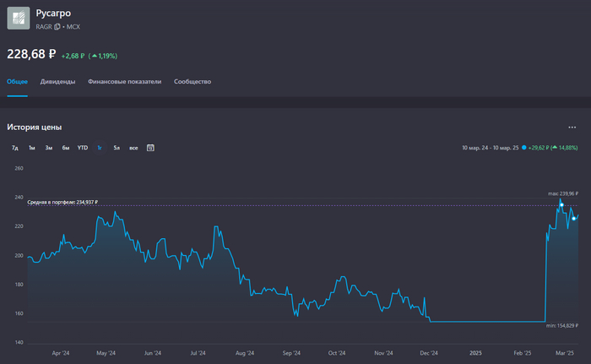591x364 pixels.
Task: Click the blue dot beside the price change
Action: [x=524, y=148]
